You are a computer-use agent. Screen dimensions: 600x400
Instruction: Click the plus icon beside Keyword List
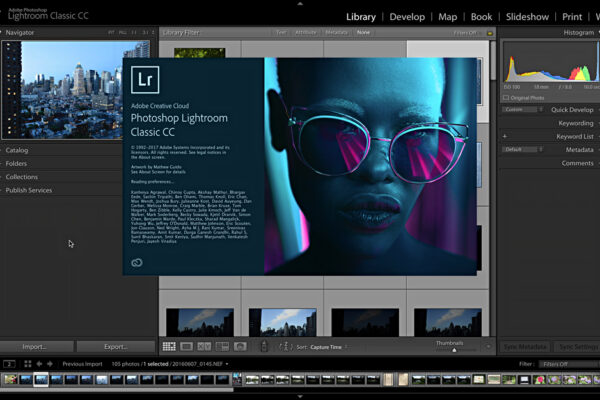pos(505,136)
